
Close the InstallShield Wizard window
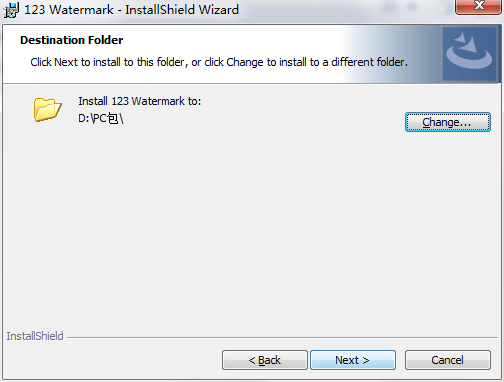tap(479, 6)
